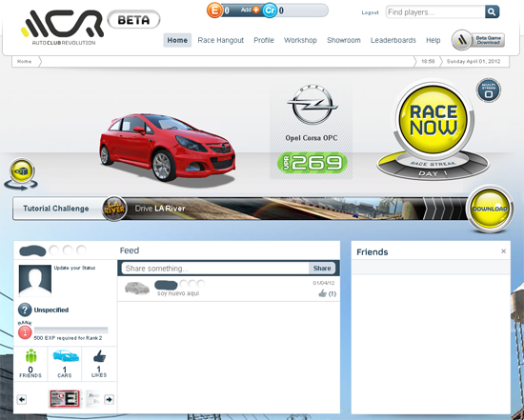Click the Race Streak Day 1 indicator
Image resolution: width=524 pixels, height=420 pixels.
click(433, 169)
